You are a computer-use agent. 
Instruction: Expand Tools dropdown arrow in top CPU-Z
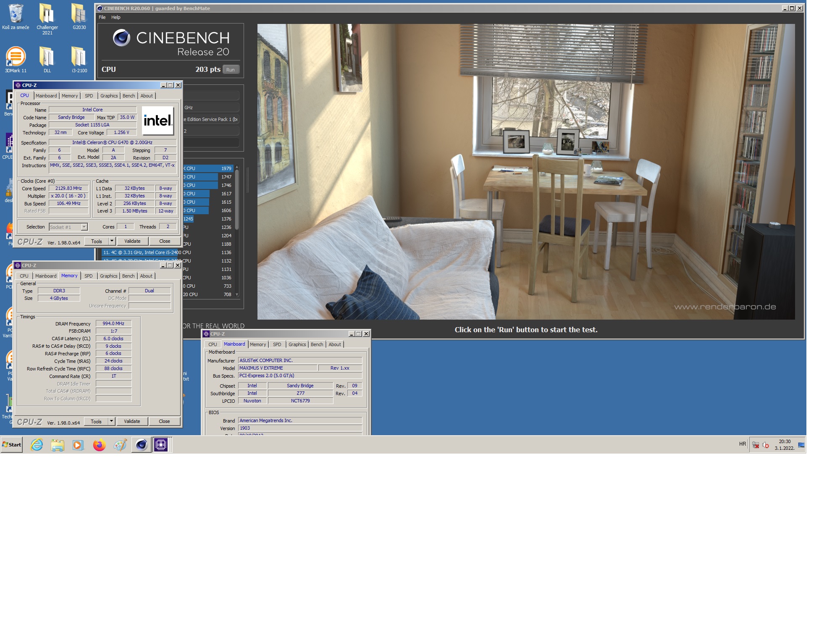[x=112, y=241]
